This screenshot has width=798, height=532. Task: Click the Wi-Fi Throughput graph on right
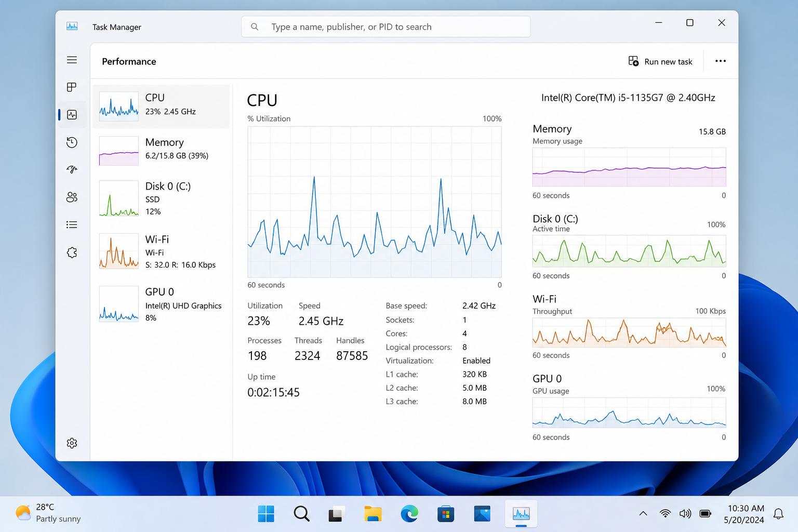tap(629, 332)
